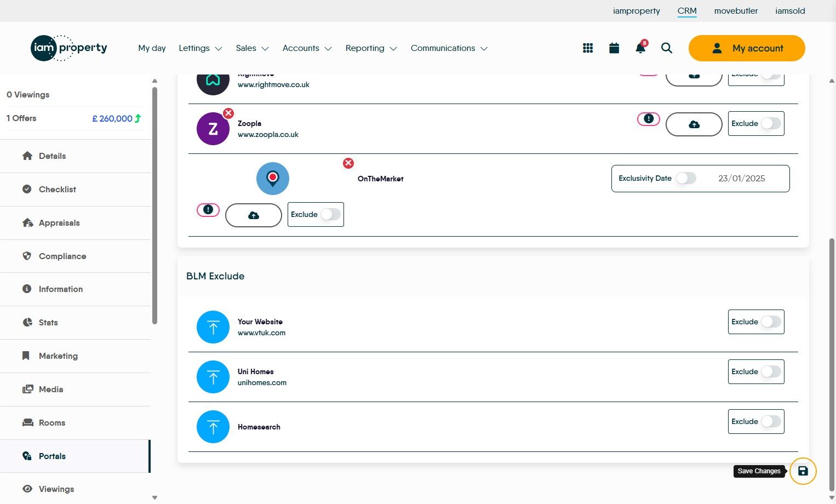Viewport: 836px width, 504px height.
Task: Open the Marketing sidebar section
Action: point(76,356)
